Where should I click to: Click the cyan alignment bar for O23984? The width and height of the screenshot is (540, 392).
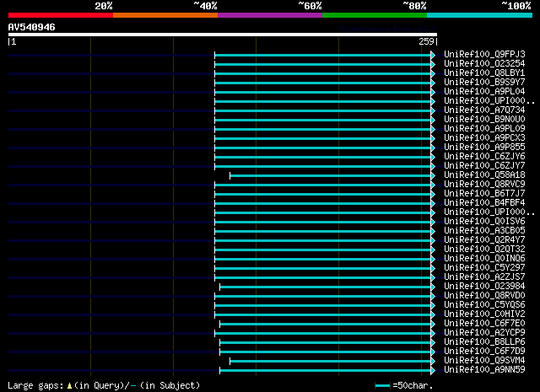(326, 287)
